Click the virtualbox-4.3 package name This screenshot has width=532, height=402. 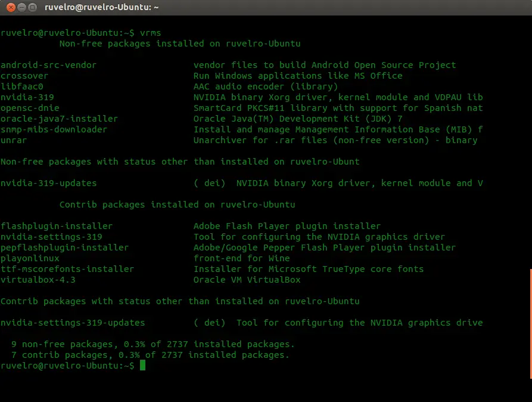click(x=38, y=280)
